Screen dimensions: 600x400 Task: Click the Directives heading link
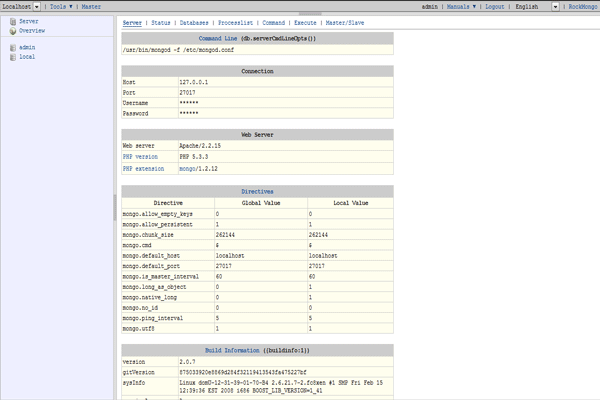[x=257, y=190]
